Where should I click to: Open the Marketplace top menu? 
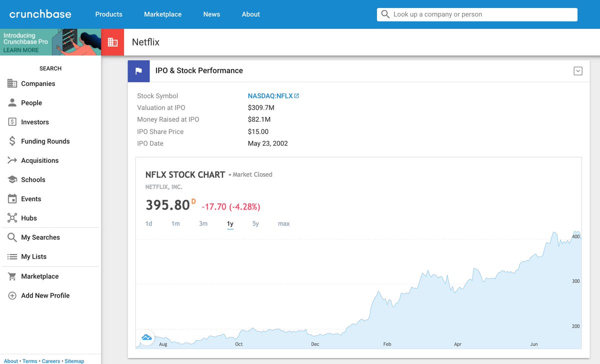(x=163, y=14)
